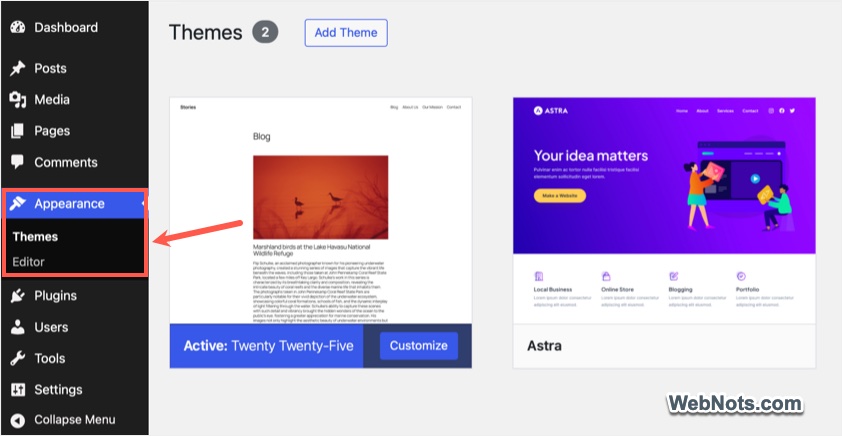Image resolution: width=842 pixels, height=436 pixels.
Task: Open Editor in the Appearance submenu
Action: (x=28, y=262)
